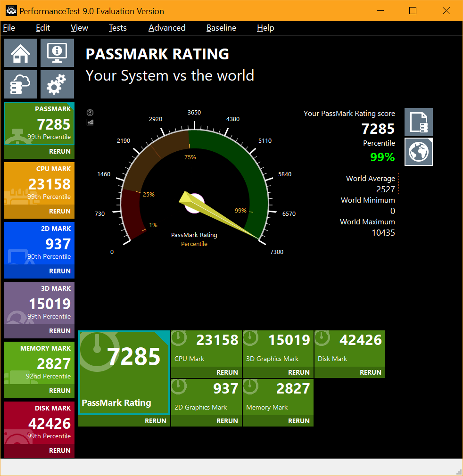Click the 3D Graphics Mark 15019 tile
The height and width of the screenshot is (476, 463).
(x=278, y=348)
